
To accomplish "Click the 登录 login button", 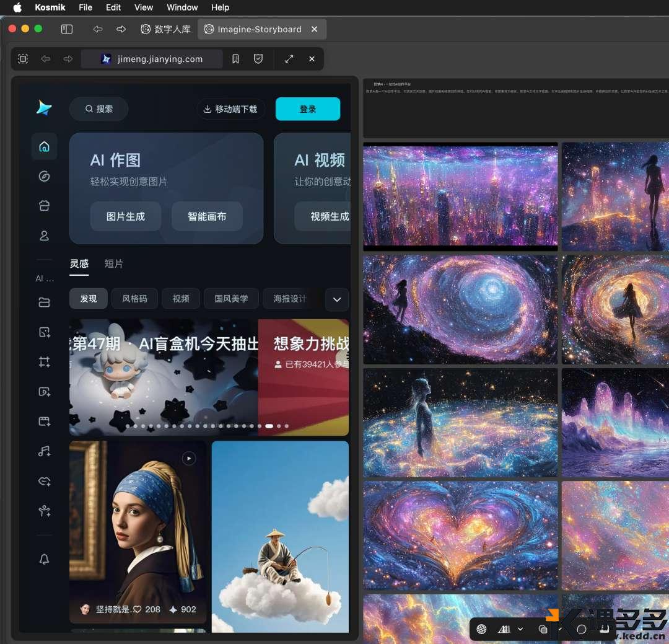I will pos(308,109).
